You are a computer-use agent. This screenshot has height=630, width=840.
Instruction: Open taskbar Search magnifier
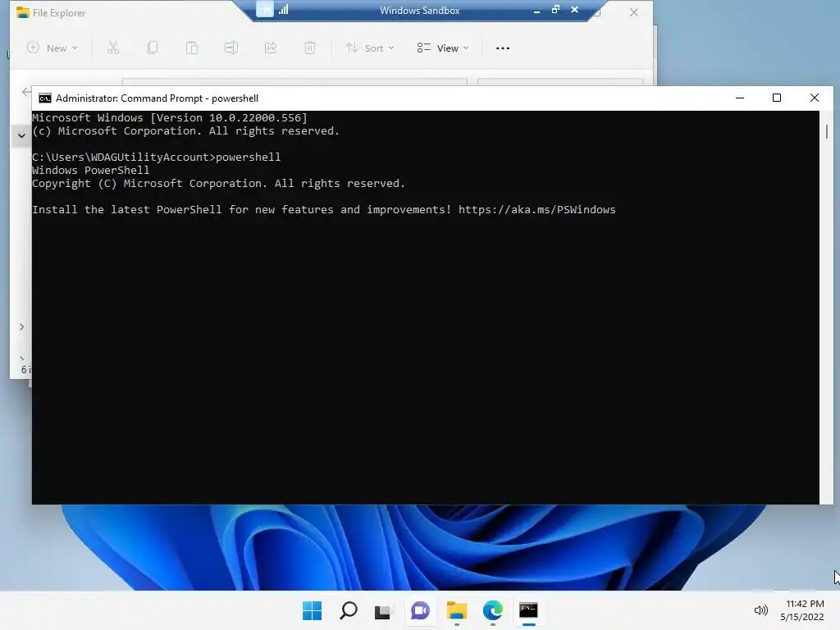(348, 610)
